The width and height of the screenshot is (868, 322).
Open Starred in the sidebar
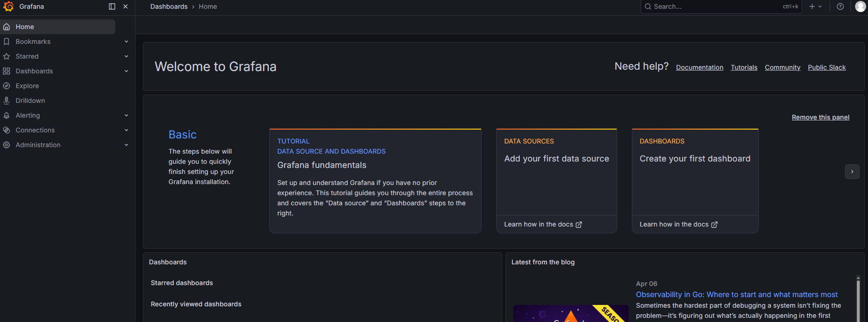pos(27,56)
